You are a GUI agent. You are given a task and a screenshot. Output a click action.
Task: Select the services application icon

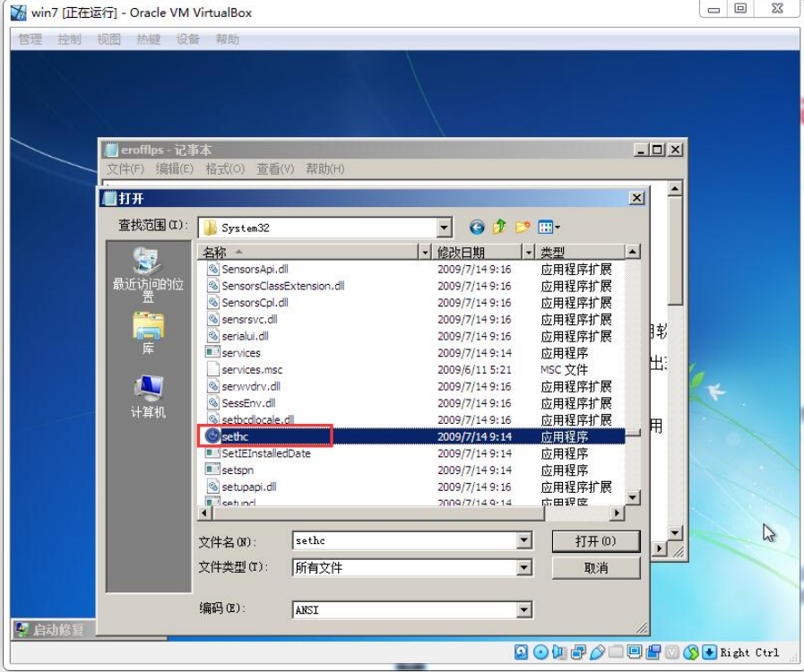[212, 352]
